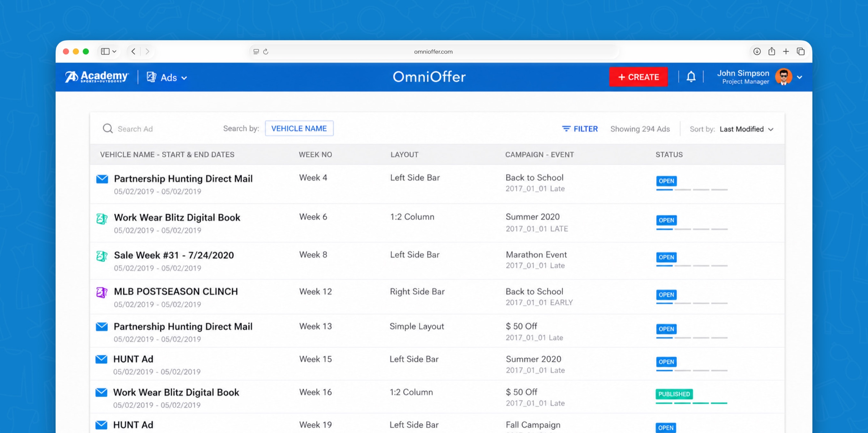Click the Right Side Bar layout cell
Image resolution: width=868 pixels, height=433 pixels.
pos(417,292)
